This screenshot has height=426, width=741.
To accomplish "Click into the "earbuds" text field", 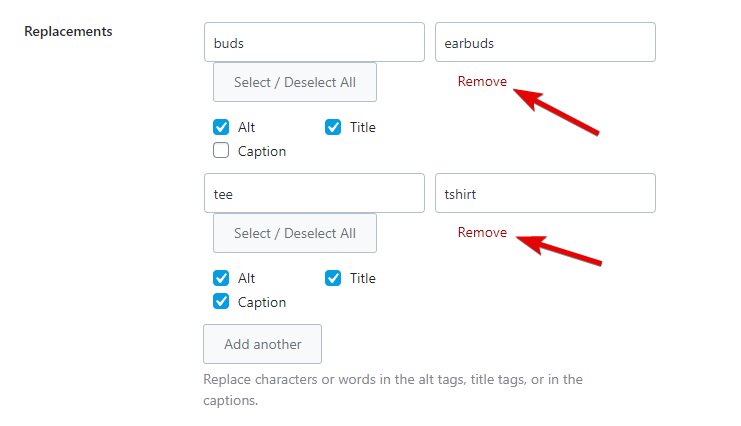I will (545, 43).
